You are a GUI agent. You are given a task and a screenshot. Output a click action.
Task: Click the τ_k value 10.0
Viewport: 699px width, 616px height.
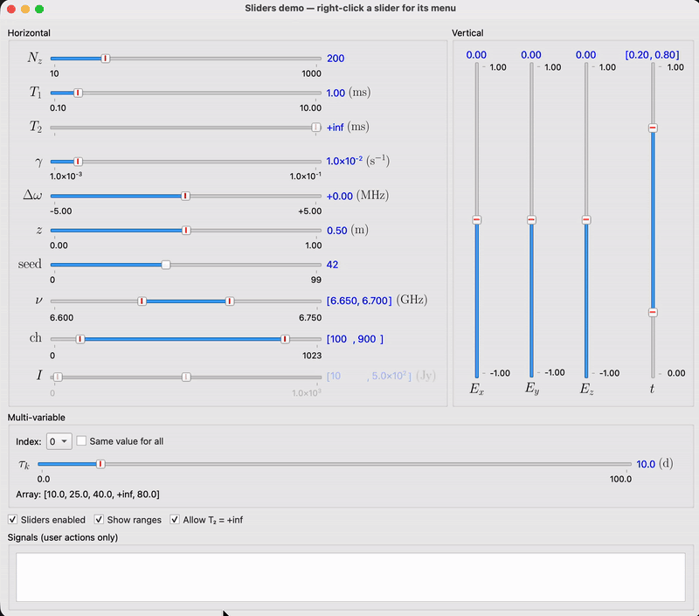(646, 464)
